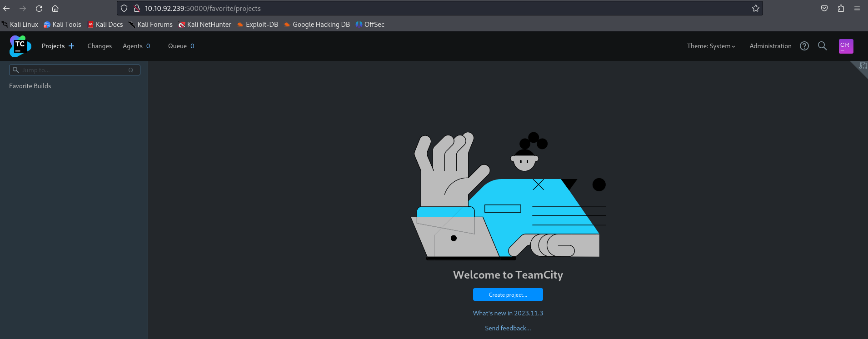The image size is (868, 339).
Task: Open Exploit-DB bookmark
Action: click(257, 25)
